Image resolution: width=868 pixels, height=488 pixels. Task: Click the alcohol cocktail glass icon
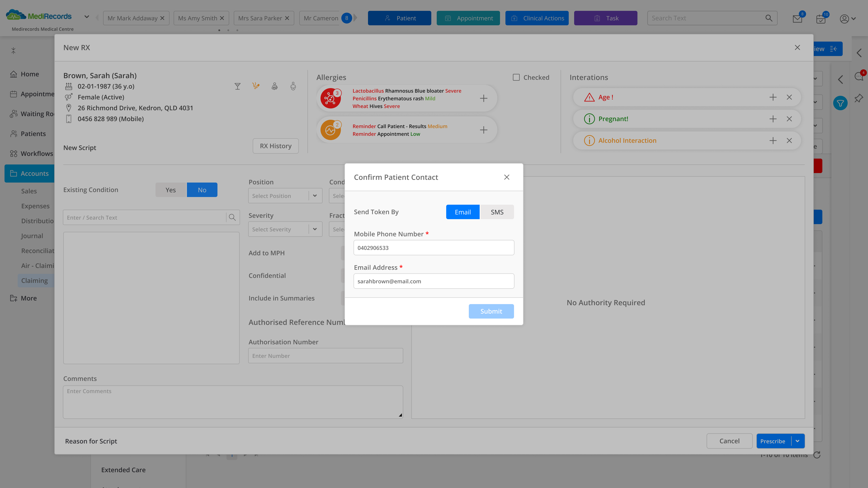click(238, 87)
